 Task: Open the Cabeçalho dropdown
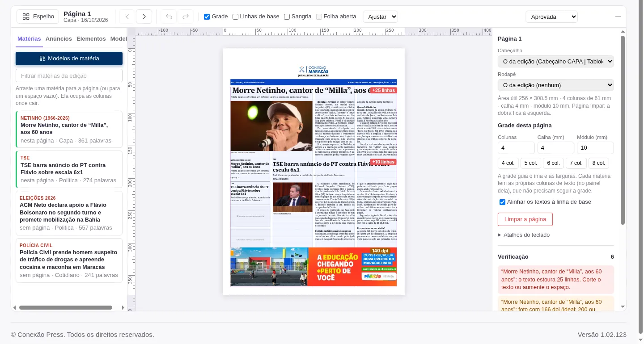point(555,61)
